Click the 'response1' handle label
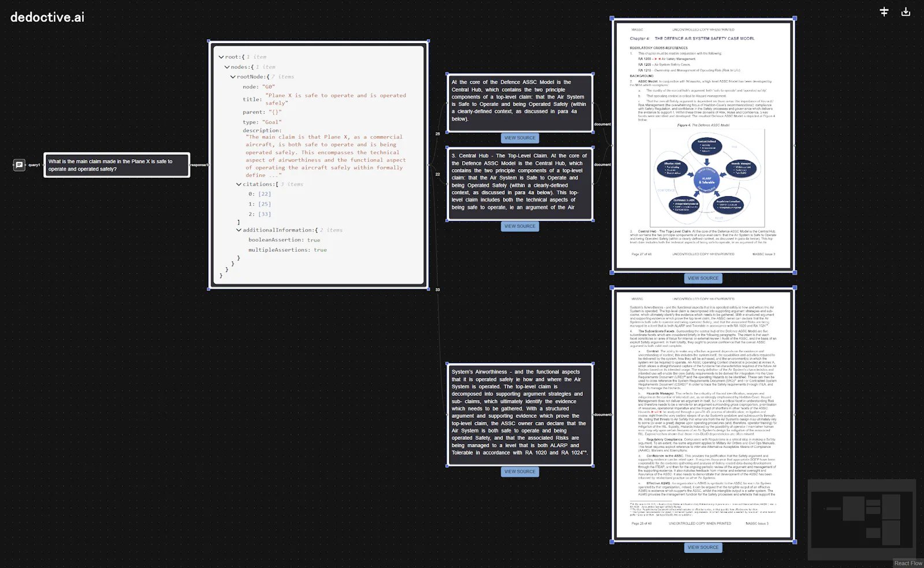The height and width of the screenshot is (568, 924). [x=199, y=165]
